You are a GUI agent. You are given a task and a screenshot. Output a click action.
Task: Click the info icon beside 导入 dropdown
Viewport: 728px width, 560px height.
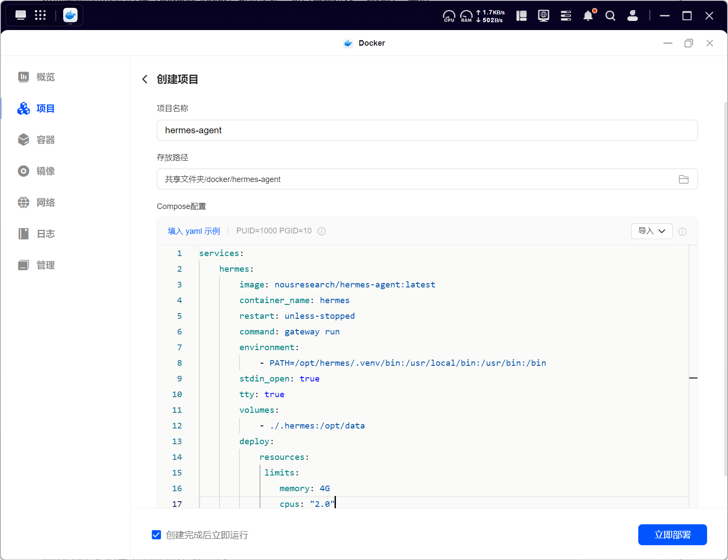coord(682,232)
